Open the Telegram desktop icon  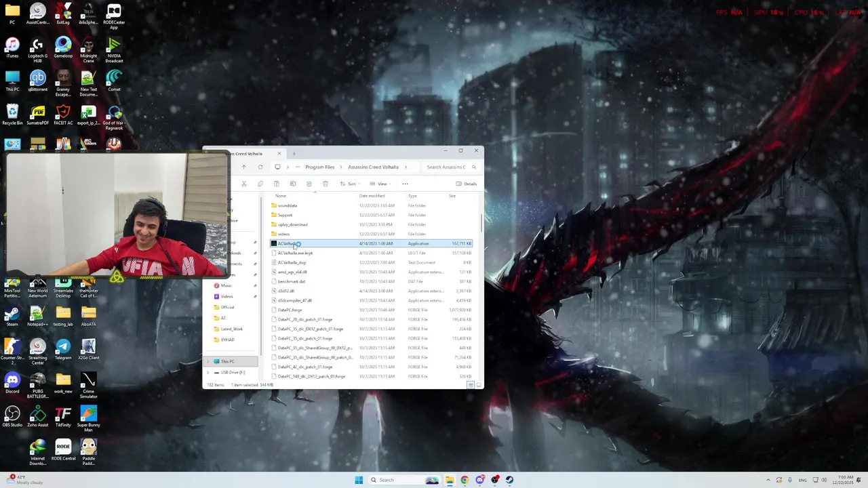pyautogui.click(x=63, y=349)
